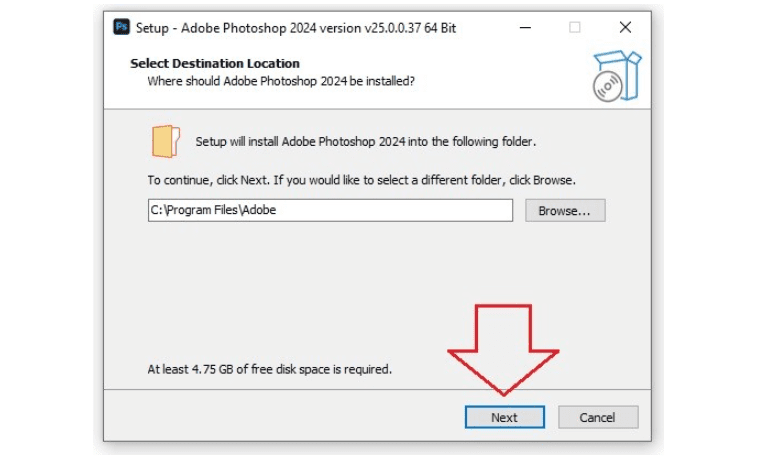This screenshot has height=461, width=767.
Task: Click the greyed-out maximize button
Action: click(575, 27)
